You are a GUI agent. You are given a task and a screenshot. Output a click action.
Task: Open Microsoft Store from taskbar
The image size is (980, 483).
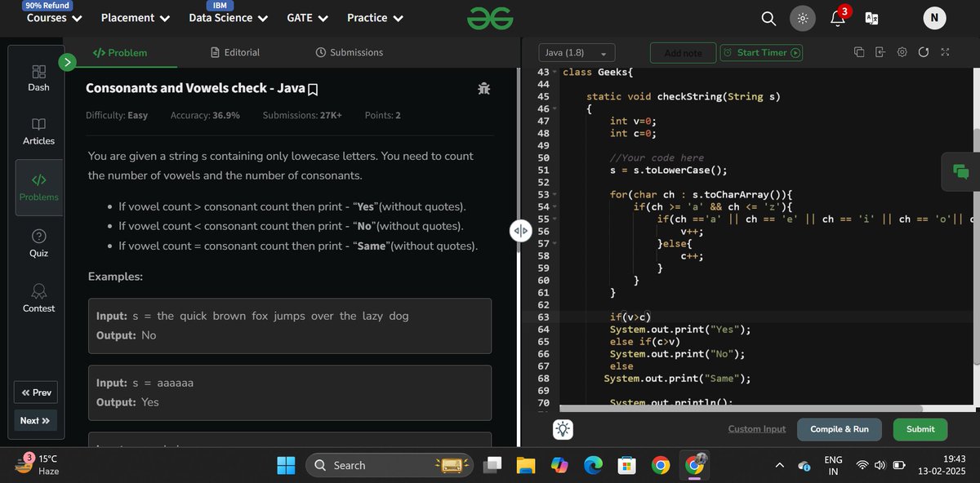[626, 465]
